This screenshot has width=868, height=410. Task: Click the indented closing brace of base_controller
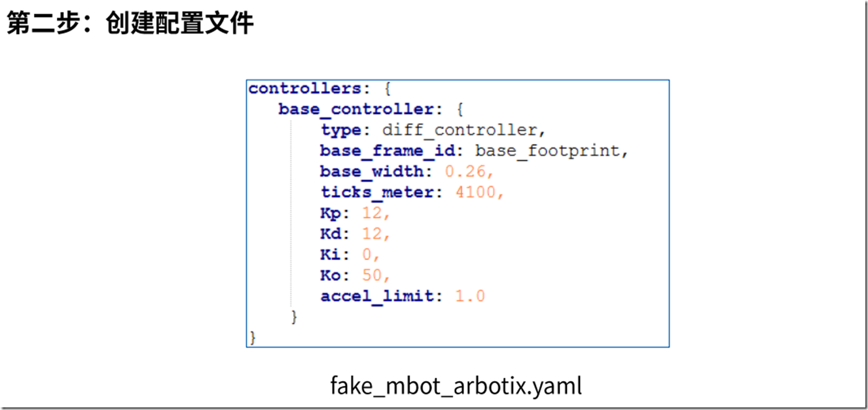point(294,317)
